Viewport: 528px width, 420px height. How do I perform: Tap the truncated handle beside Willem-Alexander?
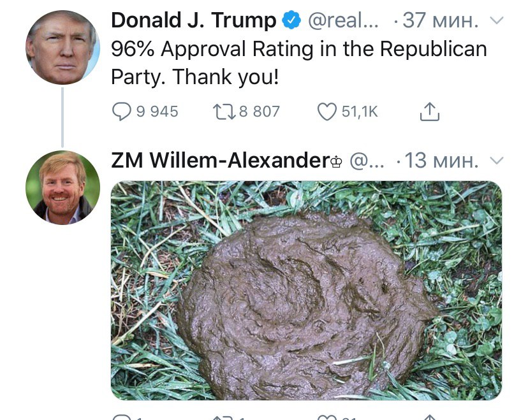click(367, 161)
